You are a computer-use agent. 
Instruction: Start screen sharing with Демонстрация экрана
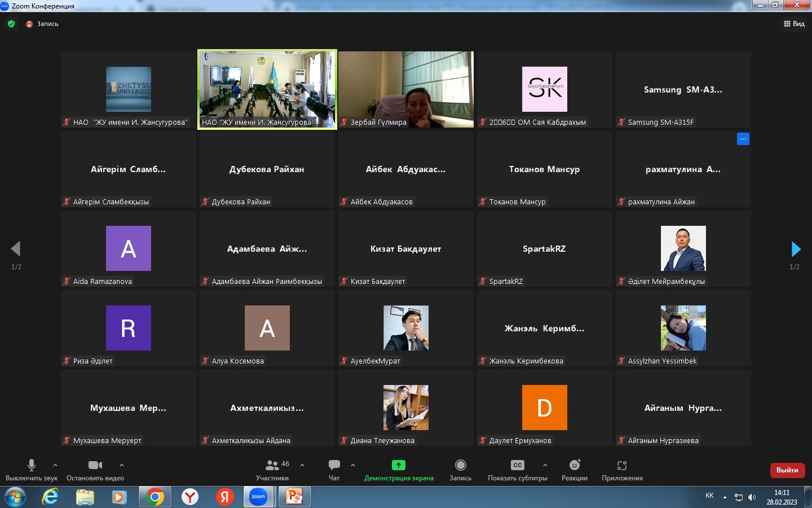click(399, 469)
